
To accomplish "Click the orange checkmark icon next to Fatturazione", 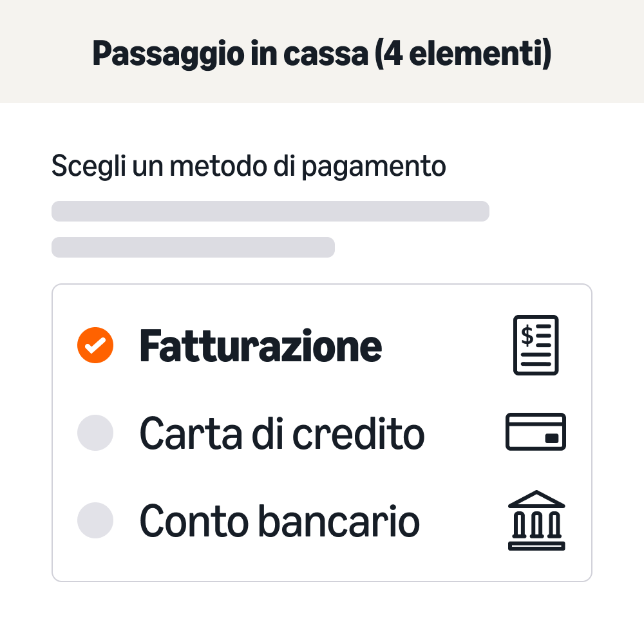I will click(95, 345).
